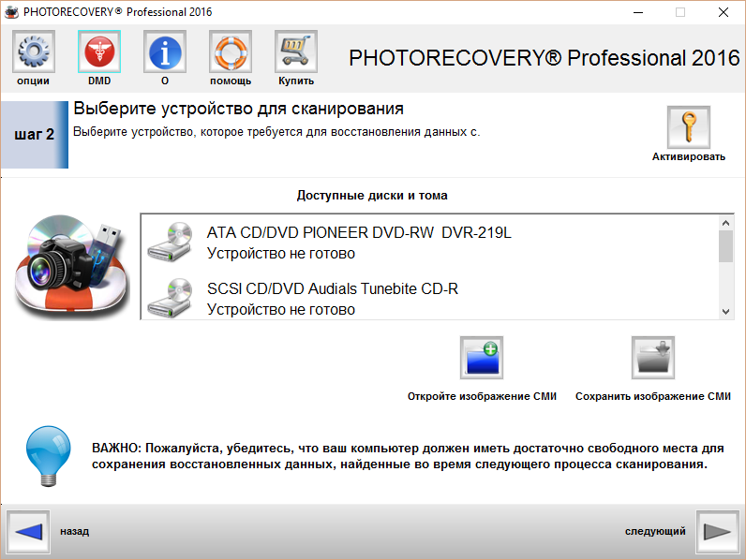Click the помощь label
This screenshot has height=560, width=746.
pos(231,81)
